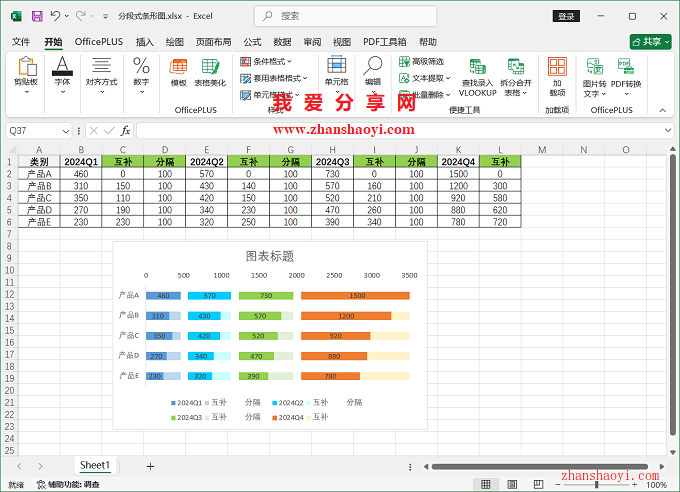
Task: Open the 插入 menu tab
Action: (x=145, y=42)
